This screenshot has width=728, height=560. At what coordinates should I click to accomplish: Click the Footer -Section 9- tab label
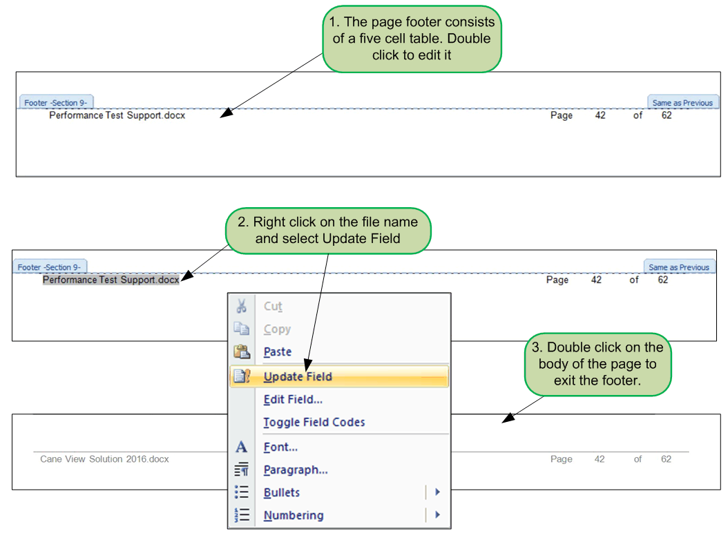pyautogui.click(x=55, y=102)
